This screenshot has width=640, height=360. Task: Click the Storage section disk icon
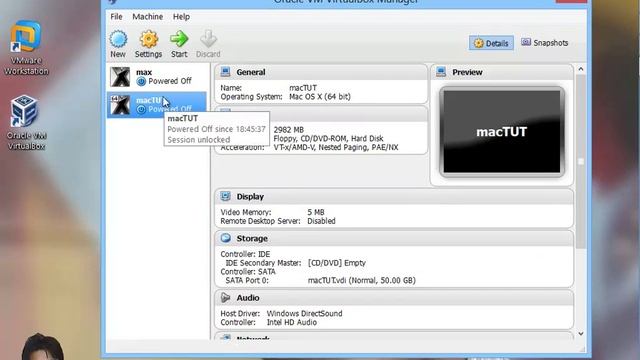225,238
